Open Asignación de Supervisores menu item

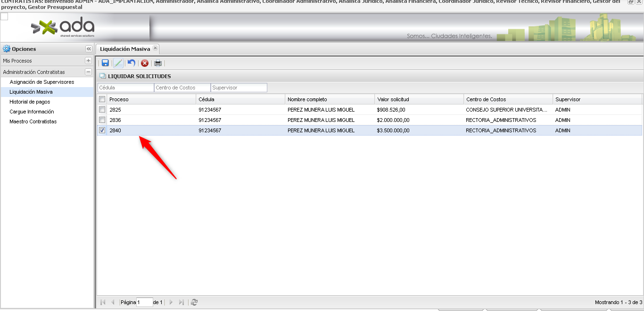(x=41, y=82)
